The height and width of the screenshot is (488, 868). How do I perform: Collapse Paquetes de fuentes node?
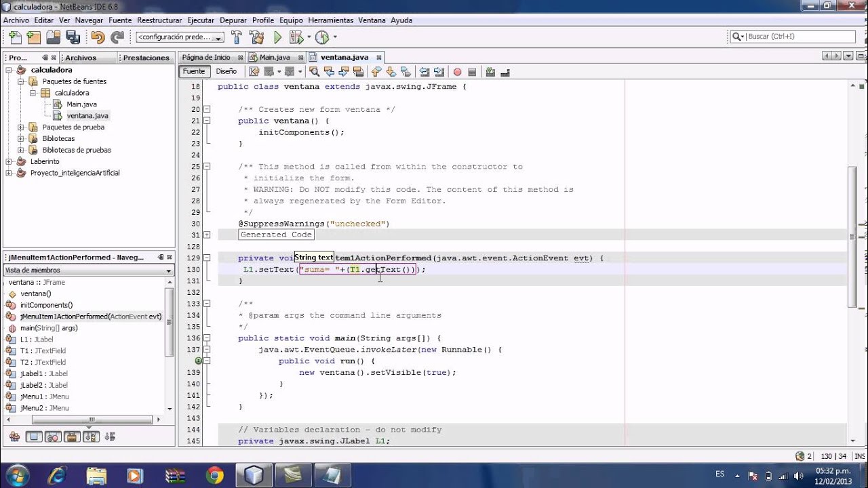click(21, 81)
